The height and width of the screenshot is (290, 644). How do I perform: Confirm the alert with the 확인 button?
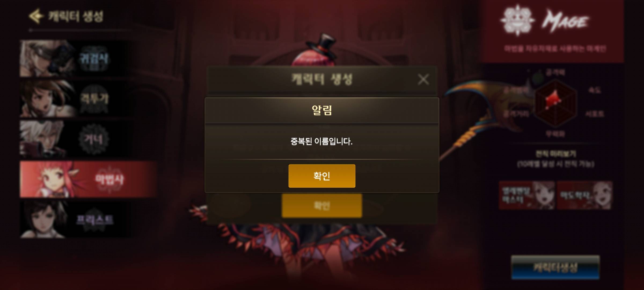tap(322, 176)
